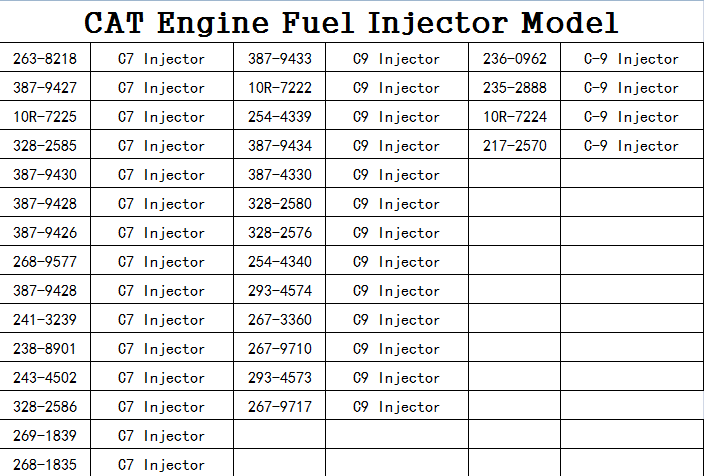Image resolution: width=704 pixels, height=476 pixels.
Task: Select C-9 Injector cell beside 10R-7224
Action: (x=631, y=117)
